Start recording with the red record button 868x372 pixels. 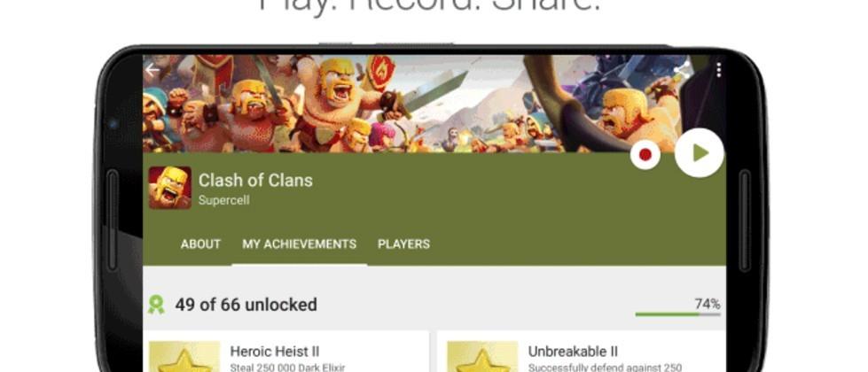(x=645, y=155)
